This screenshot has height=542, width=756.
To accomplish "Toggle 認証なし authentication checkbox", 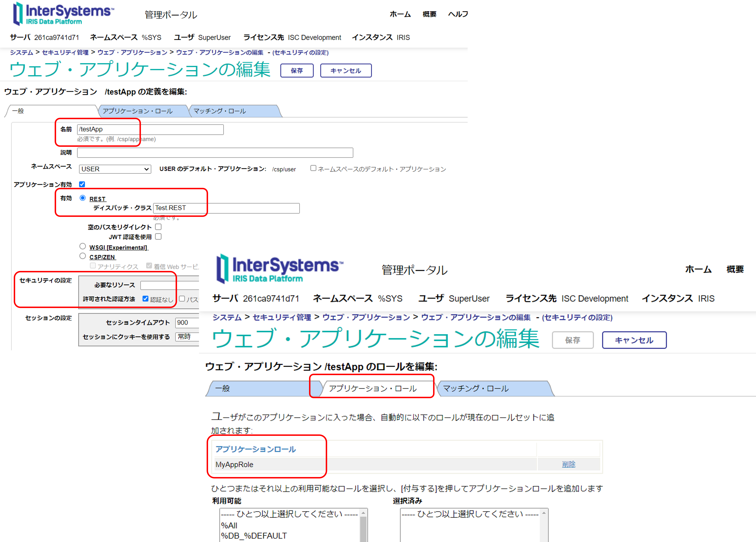I will coord(145,299).
